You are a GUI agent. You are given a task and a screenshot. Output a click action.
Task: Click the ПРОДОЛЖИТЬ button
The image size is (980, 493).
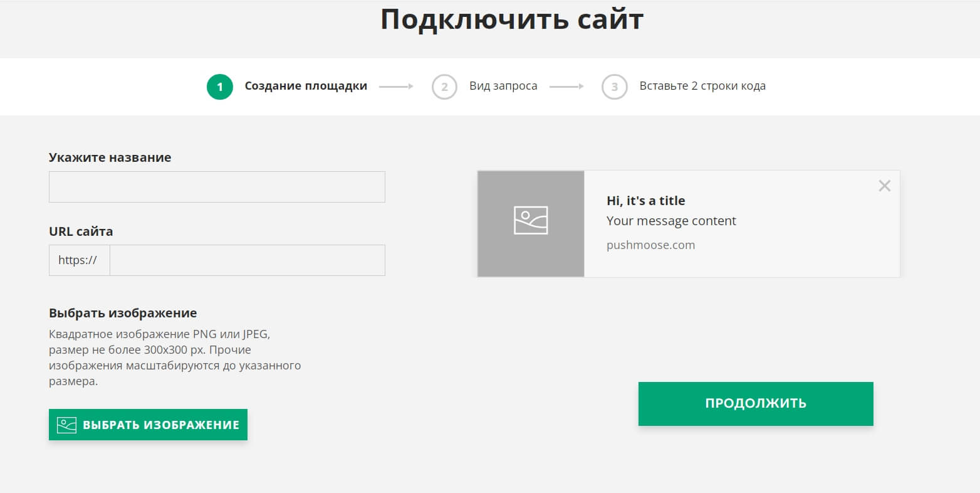coord(756,403)
